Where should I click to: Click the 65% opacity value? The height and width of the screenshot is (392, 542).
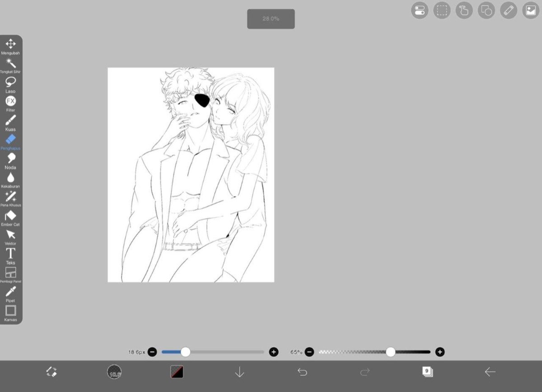[296, 352]
